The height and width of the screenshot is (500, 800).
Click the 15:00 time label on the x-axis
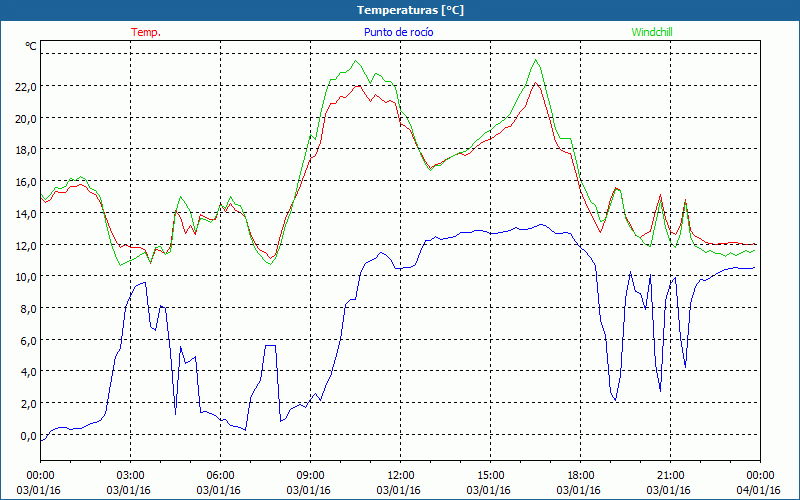490,476
